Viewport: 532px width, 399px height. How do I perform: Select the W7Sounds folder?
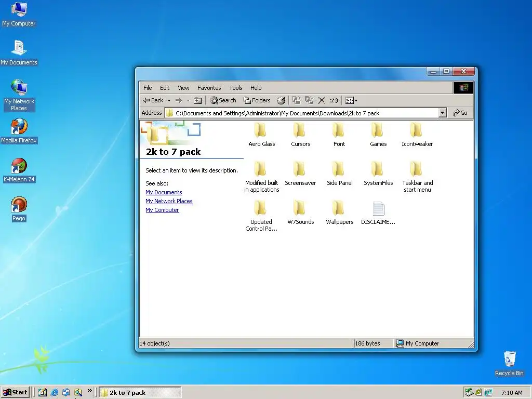point(300,212)
